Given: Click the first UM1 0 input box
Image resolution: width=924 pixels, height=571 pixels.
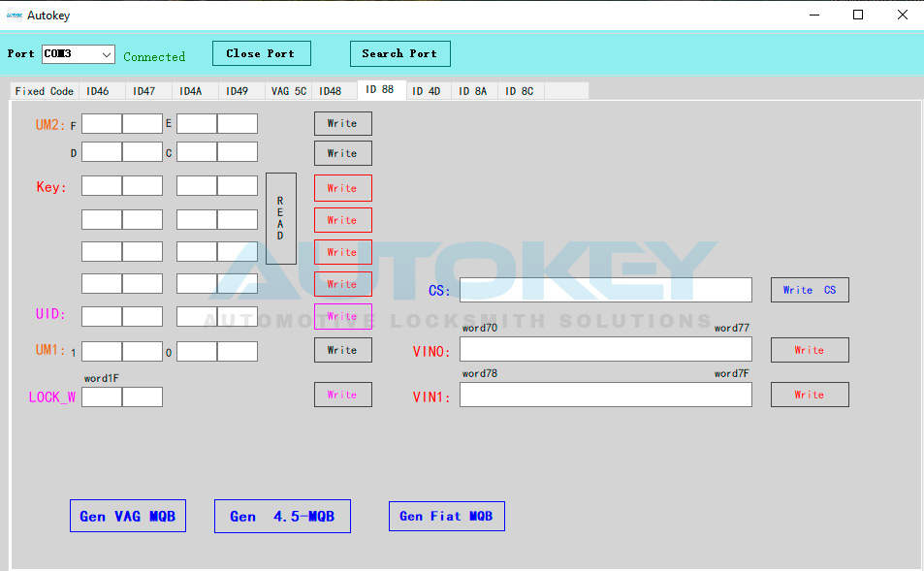Looking at the screenshot, I should (x=197, y=351).
